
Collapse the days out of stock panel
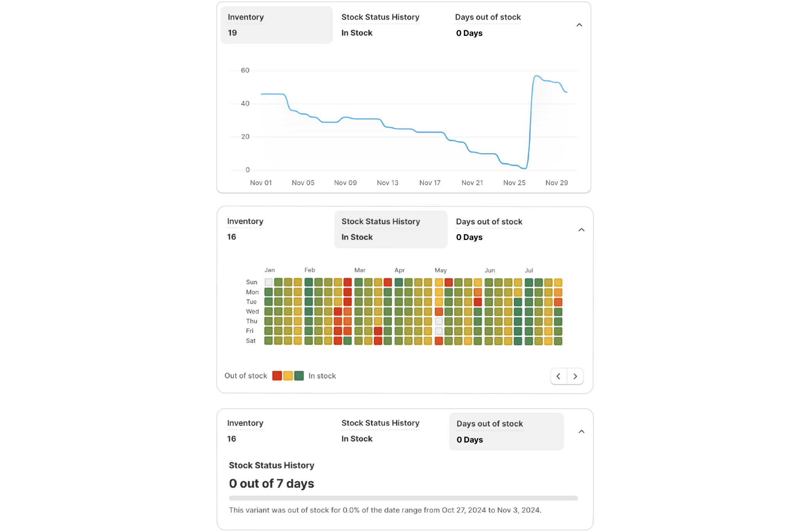(x=581, y=432)
